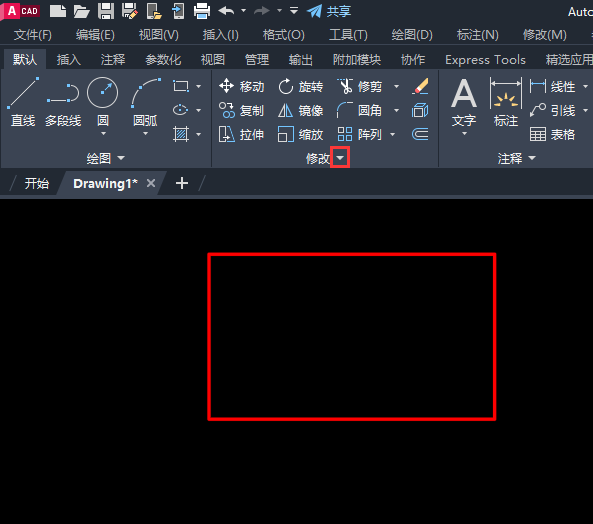Click the explode tool icon
Image resolution: width=593 pixels, height=524 pixels.
click(420, 110)
